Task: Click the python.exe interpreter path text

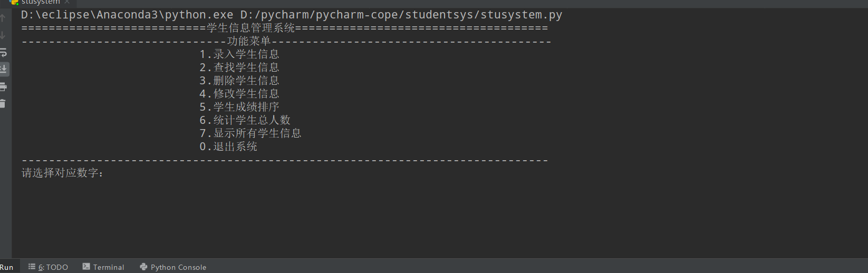Action: coord(127,15)
